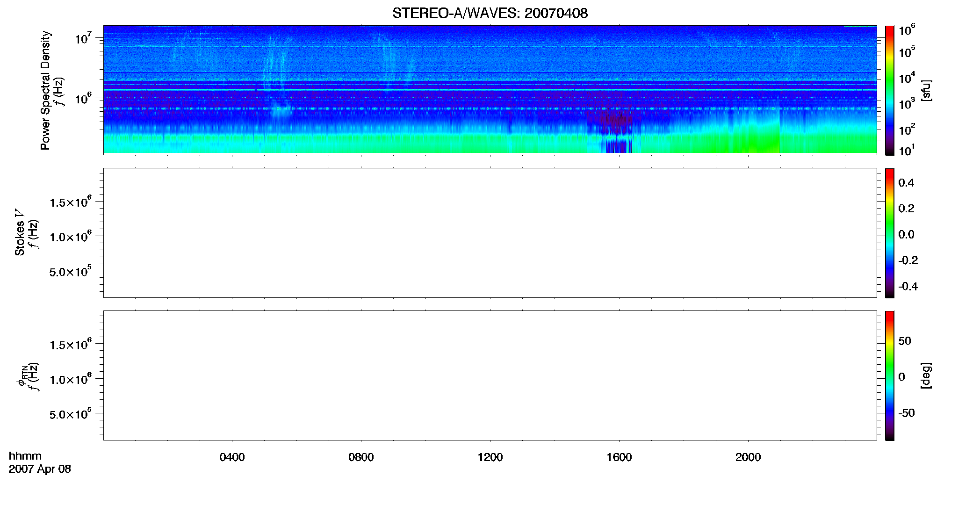Select the 0400 time tick label
This screenshot has height=505, width=980.
232,457
